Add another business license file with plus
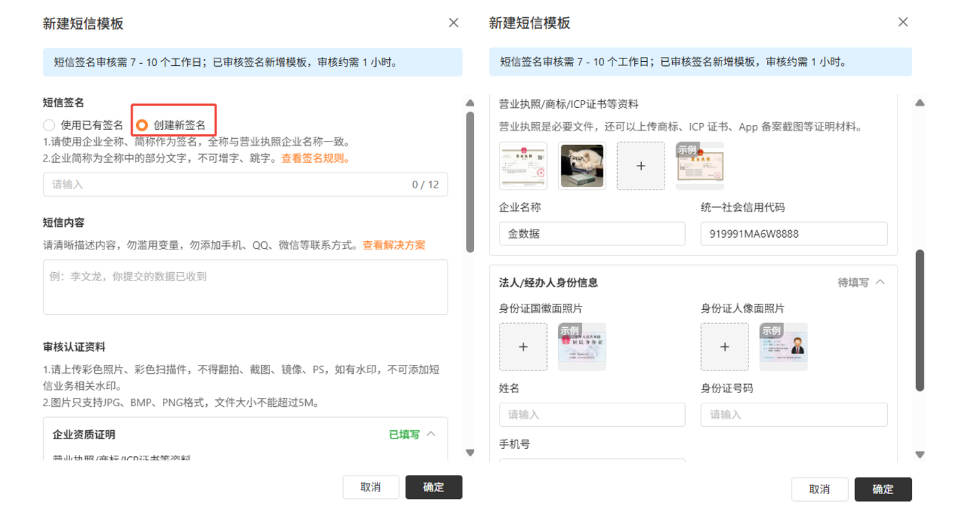The height and width of the screenshot is (512, 980). (x=641, y=166)
